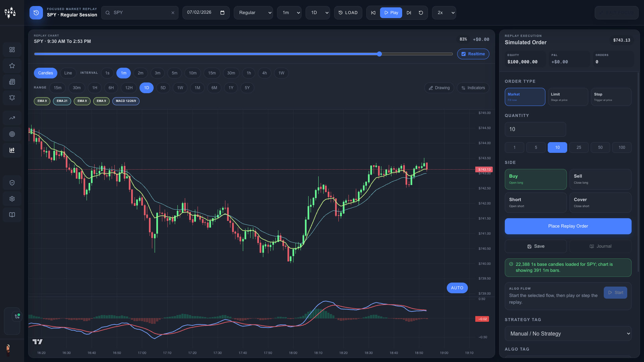Viewport: 644px width, 362px height.
Task: Click the AUTO scale button on chart
Action: [457, 288]
